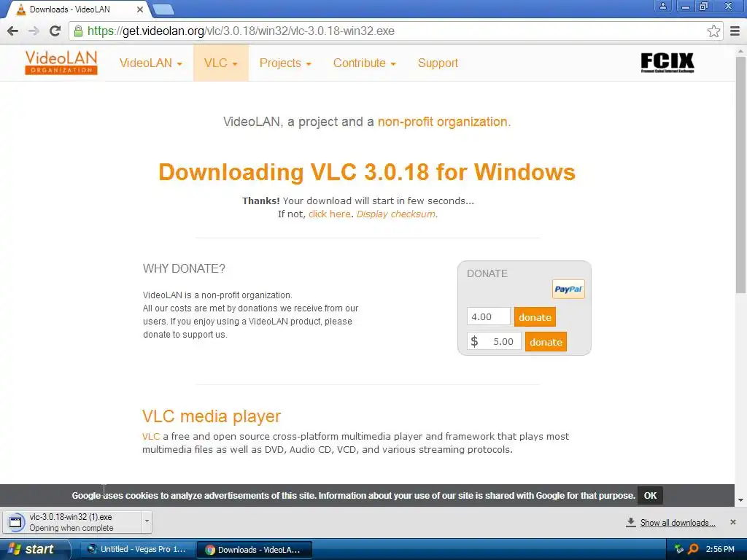This screenshot has width=747, height=560.
Task: Click the VideoLAN Organization logo
Action: (x=61, y=63)
